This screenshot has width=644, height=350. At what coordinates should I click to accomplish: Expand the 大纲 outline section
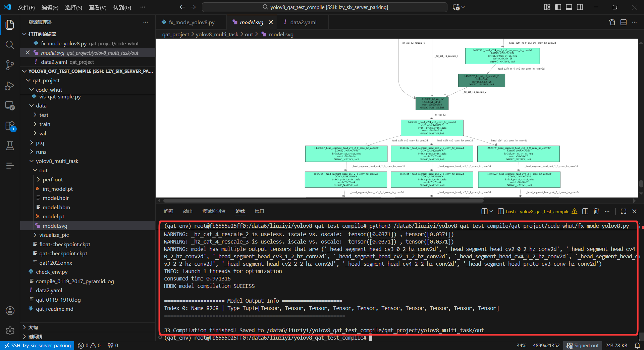pos(33,327)
